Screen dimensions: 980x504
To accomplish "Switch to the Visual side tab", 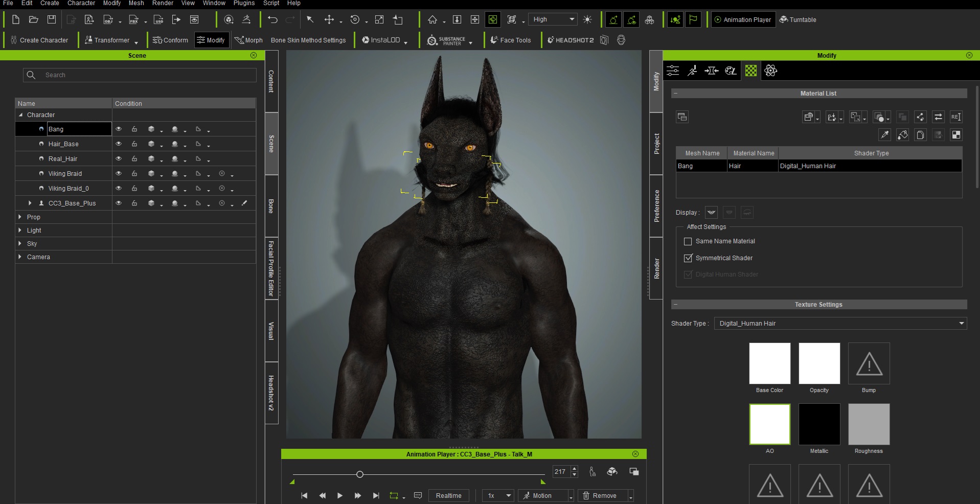I will click(x=271, y=331).
